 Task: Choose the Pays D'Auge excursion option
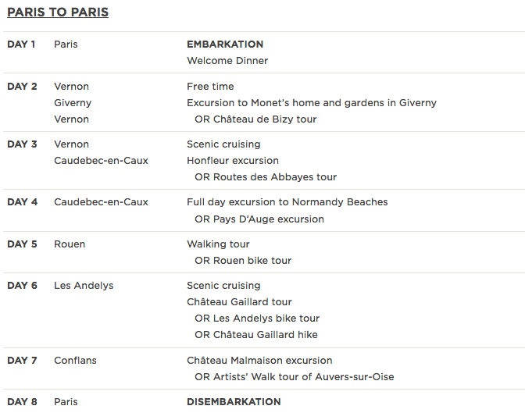259,219
